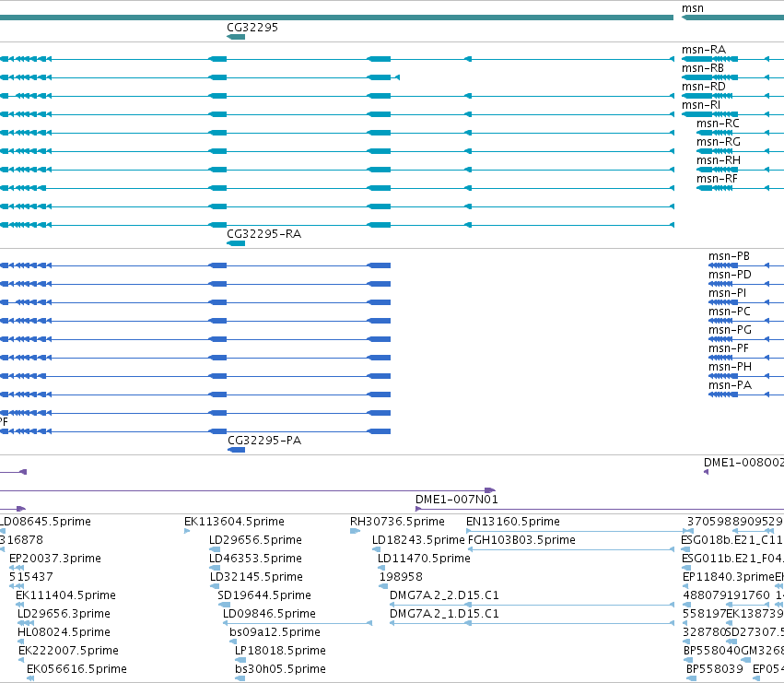Click the 198958 feature label
The image size is (784, 683).
tap(401, 577)
